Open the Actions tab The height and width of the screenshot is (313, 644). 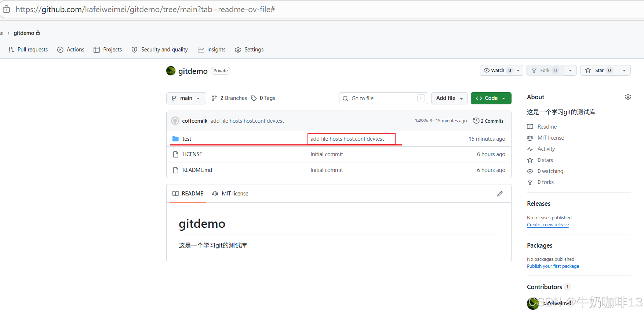71,50
